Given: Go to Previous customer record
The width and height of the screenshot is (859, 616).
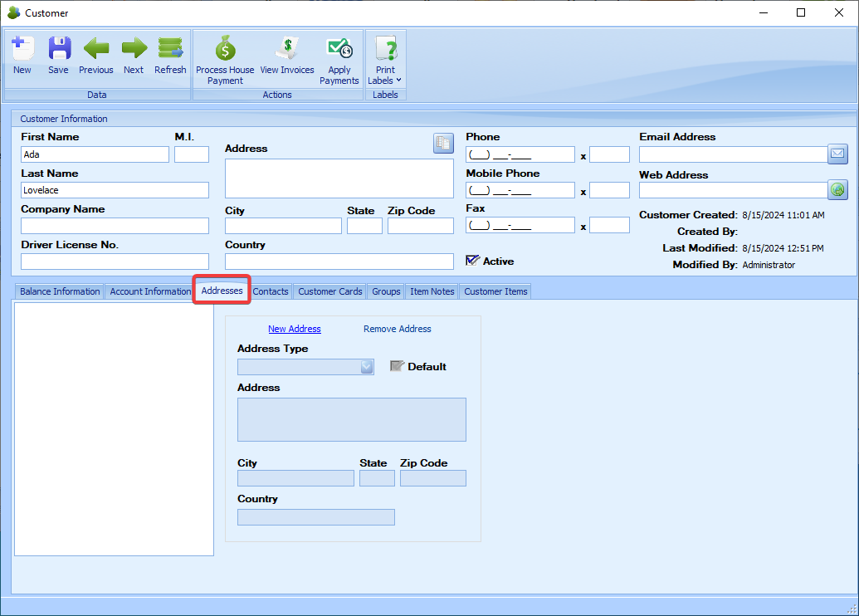Looking at the screenshot, I should 96,50.
